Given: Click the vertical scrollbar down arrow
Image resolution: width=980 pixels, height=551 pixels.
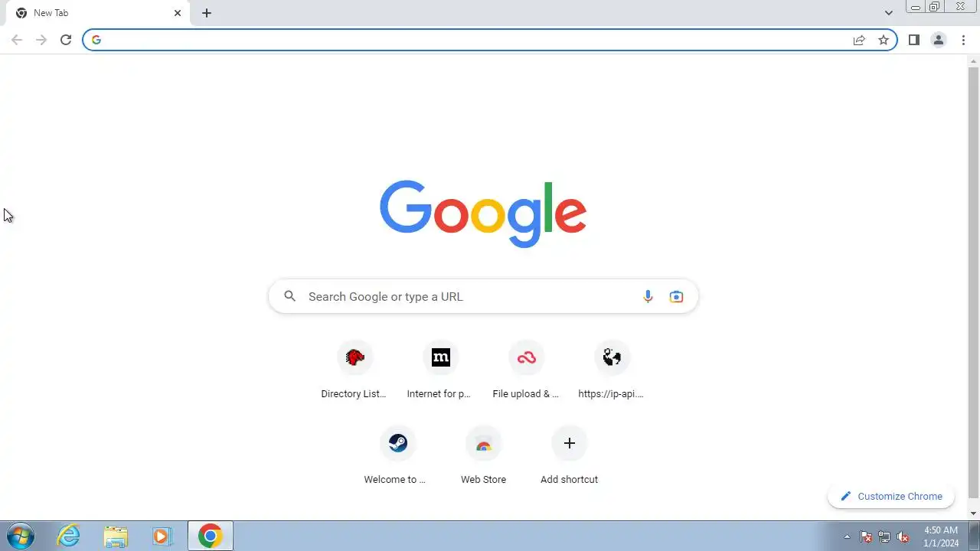Looking at the screenshot, I should 974,514.
